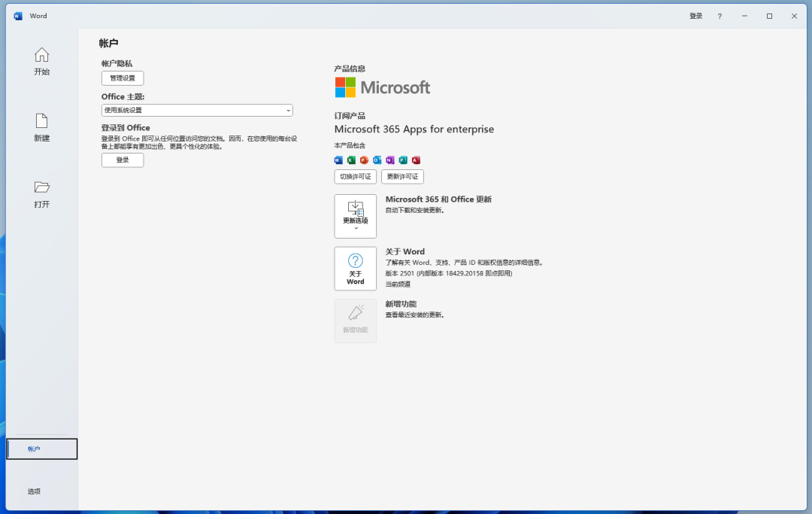This screenshot has height=514, width=812.
Task: Click the OneNote icon in product list
Action: pyautogui.click(x=390, y=160)
